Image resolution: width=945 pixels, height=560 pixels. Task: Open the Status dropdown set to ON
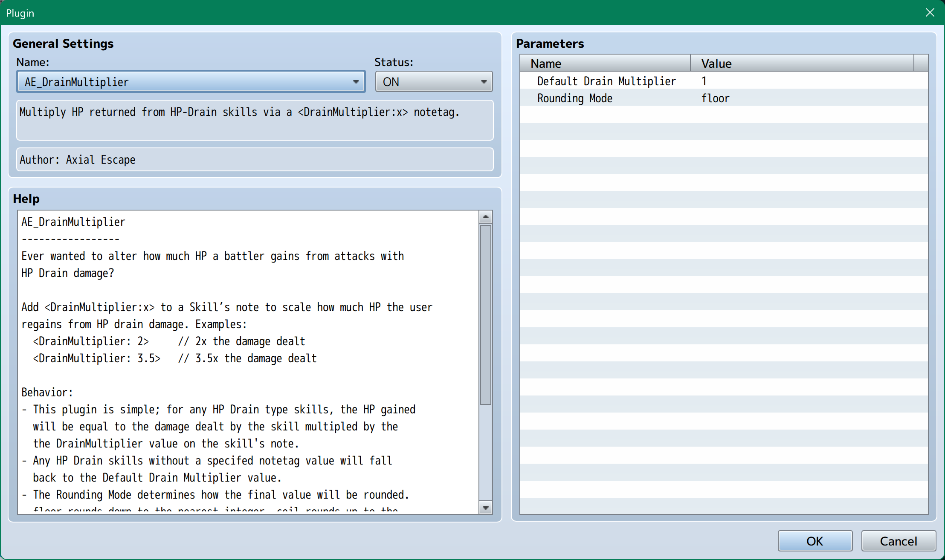coord(434,82)
